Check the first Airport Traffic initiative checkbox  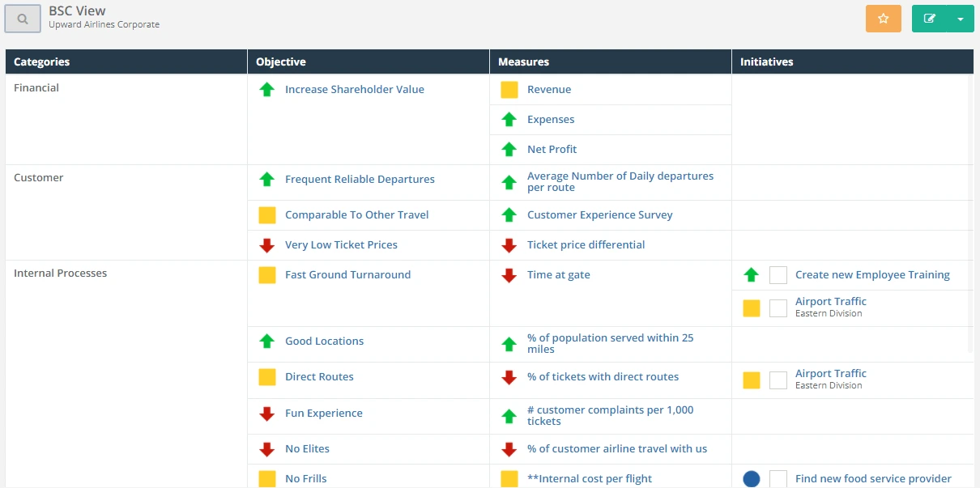778,308
